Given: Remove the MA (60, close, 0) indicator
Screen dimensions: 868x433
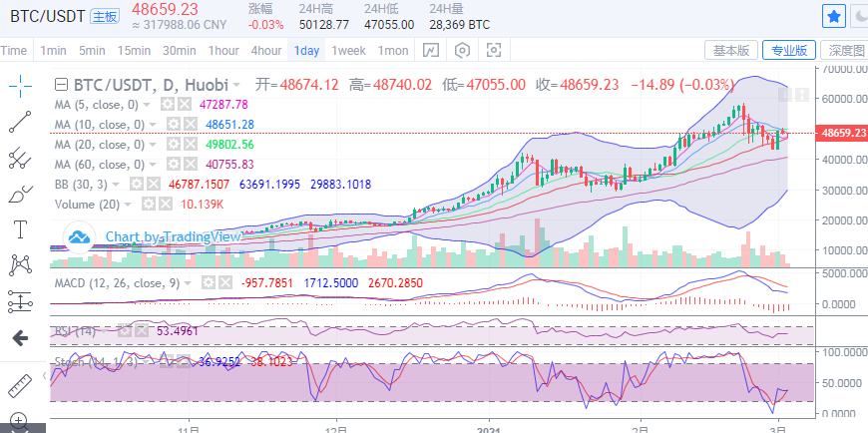Looking at the screenshot, I should tap(191, 164).
